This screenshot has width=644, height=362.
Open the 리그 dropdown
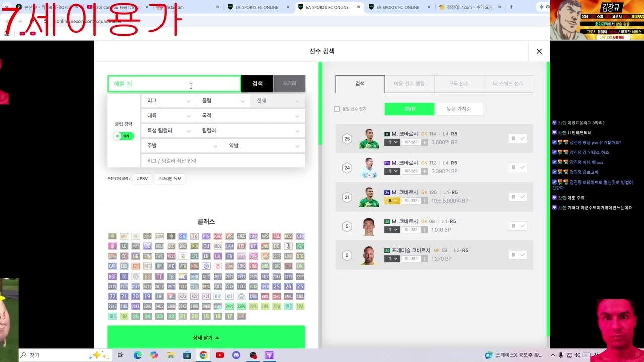tap(169, 101)
